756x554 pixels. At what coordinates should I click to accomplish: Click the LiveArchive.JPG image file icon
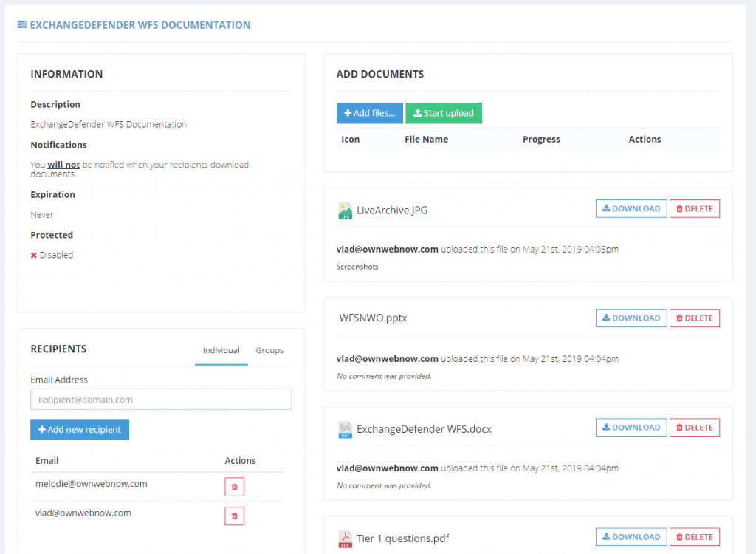tap(346, 211)
